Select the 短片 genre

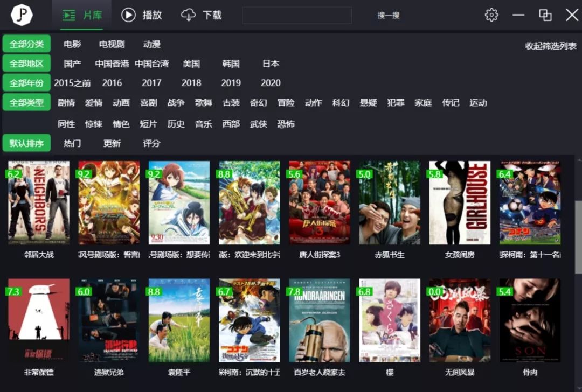click(x=149, y=124)
